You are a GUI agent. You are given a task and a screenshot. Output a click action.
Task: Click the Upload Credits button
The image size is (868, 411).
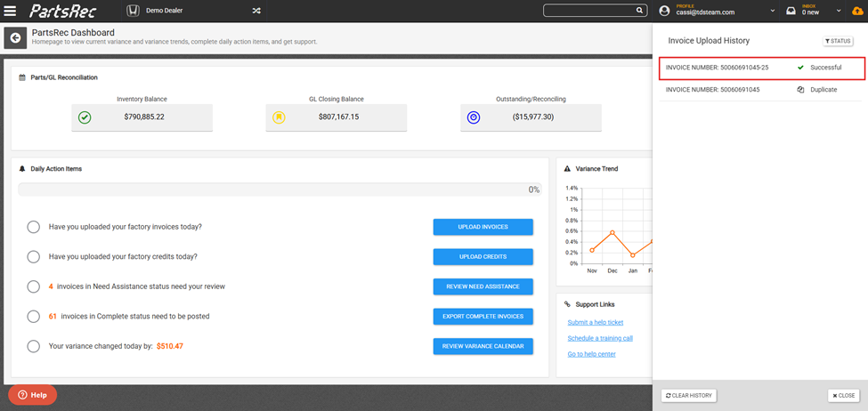pos(483,257)
